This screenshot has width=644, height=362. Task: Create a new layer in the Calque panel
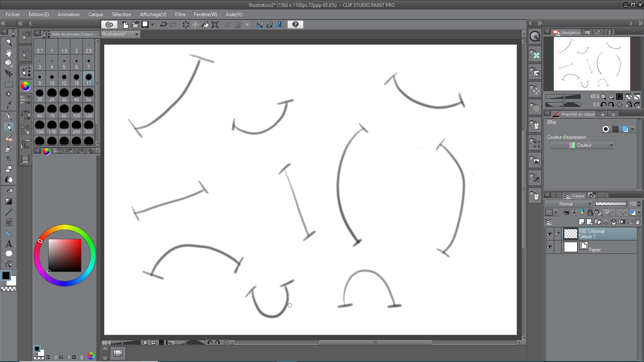click(x=582, y=222)
